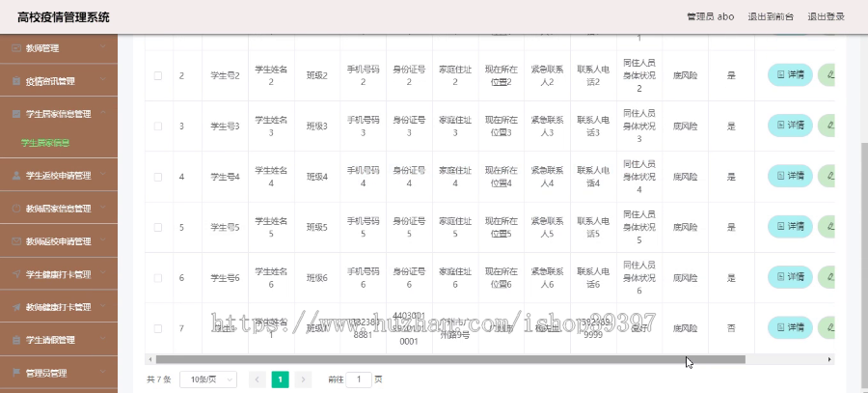Click the 教师居家信息管理 sidebar icon

[16, 209]
